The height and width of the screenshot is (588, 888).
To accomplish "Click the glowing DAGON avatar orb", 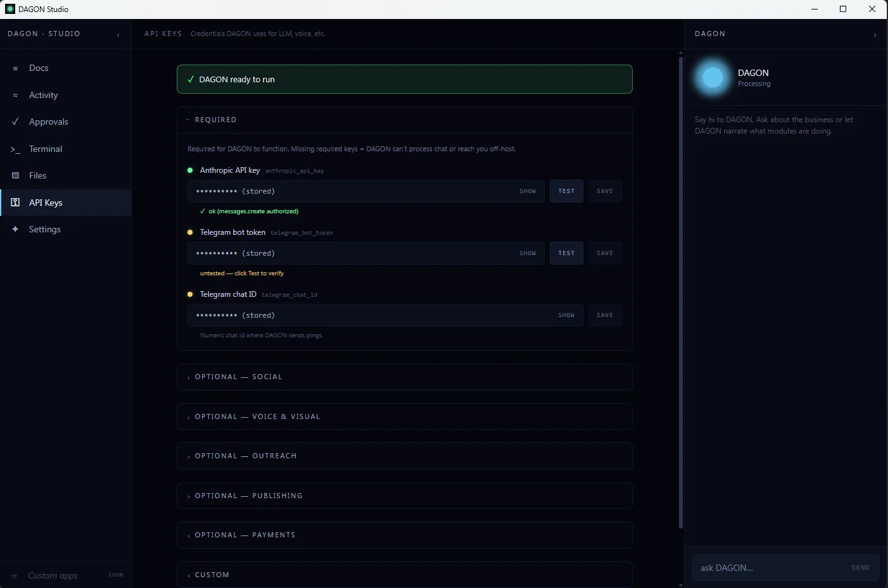I will tap(712, 77).
